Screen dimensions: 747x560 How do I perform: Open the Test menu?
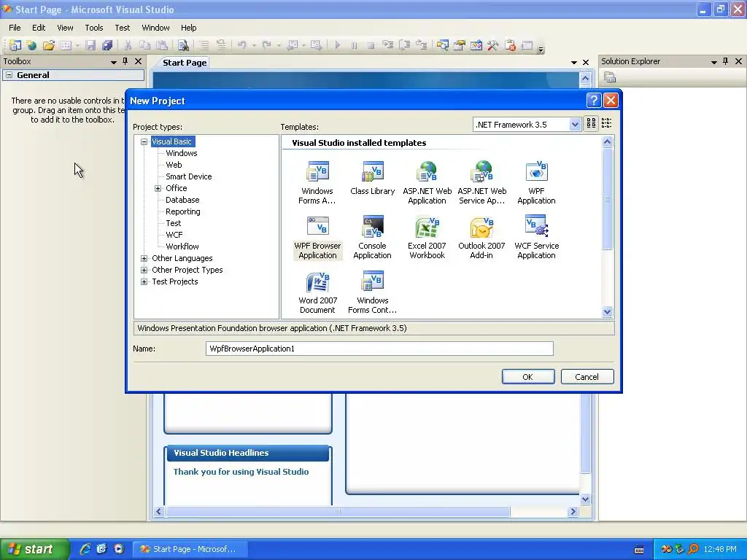[x=122, y=28]
